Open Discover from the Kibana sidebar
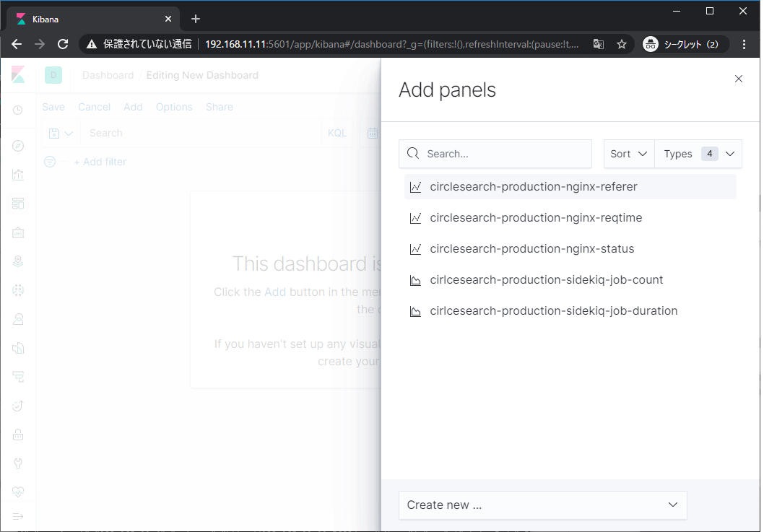The image size is (764, 532). point(18,146)
